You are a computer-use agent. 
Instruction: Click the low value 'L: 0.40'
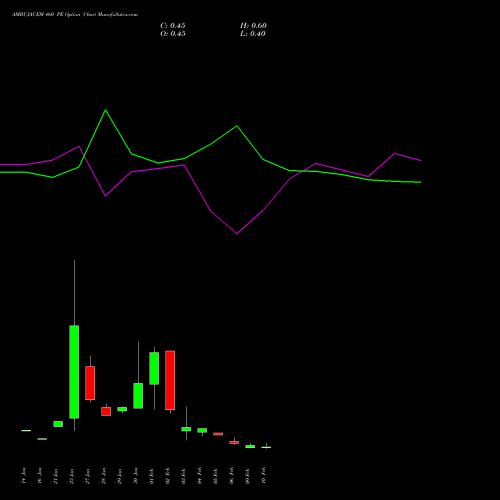(253, 34)
